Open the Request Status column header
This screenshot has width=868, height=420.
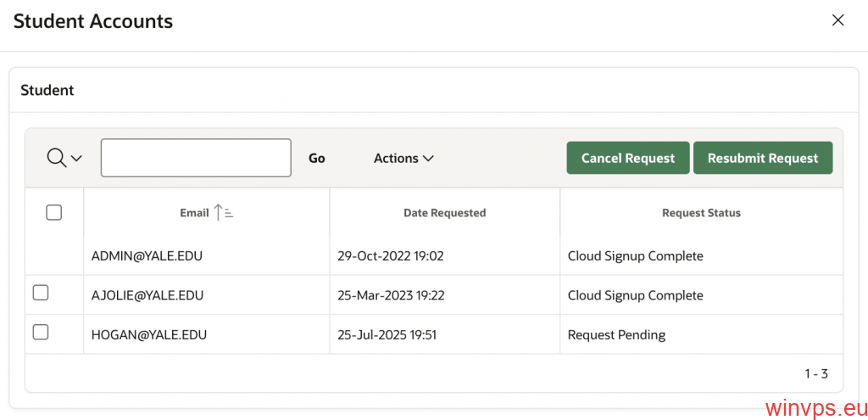701,213
